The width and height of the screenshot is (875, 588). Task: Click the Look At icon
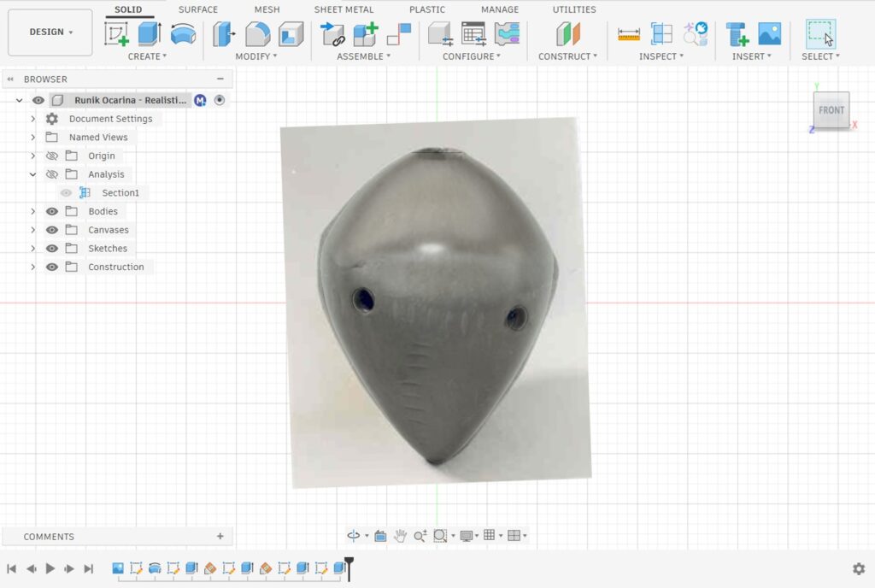(380, 536)
